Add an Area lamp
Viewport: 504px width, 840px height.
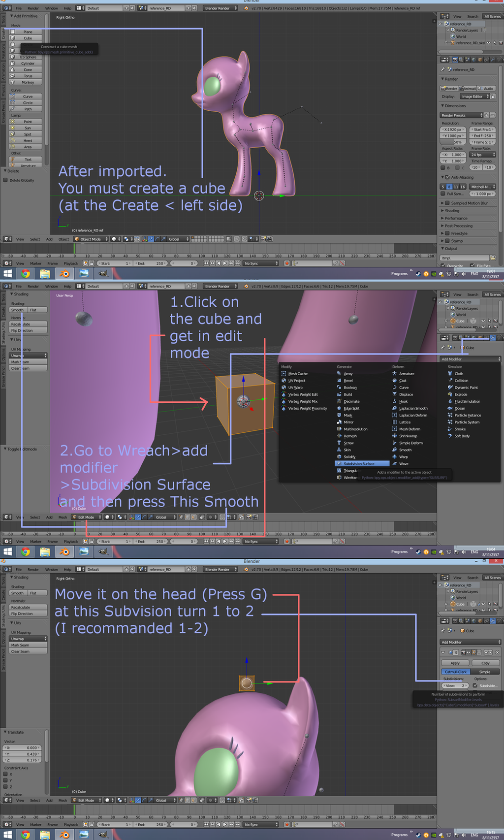[26, 147]
